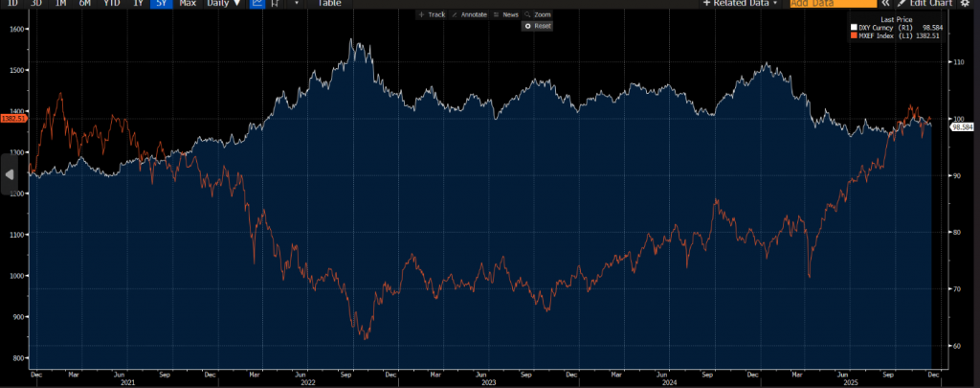Open the chart type dropdown arrow
This screenshot has height=388, width=980.
296,4
